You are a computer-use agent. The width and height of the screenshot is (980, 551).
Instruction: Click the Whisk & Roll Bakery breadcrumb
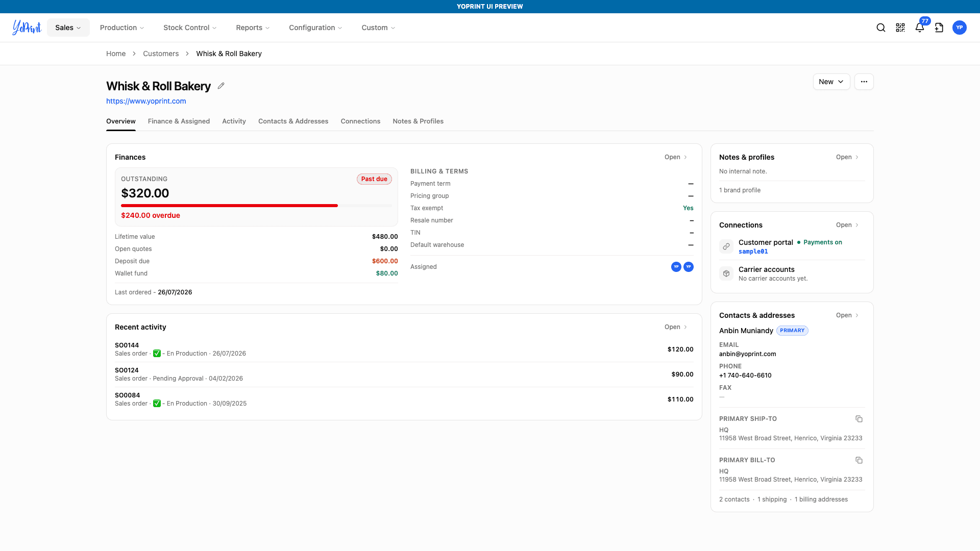(229, 54)
